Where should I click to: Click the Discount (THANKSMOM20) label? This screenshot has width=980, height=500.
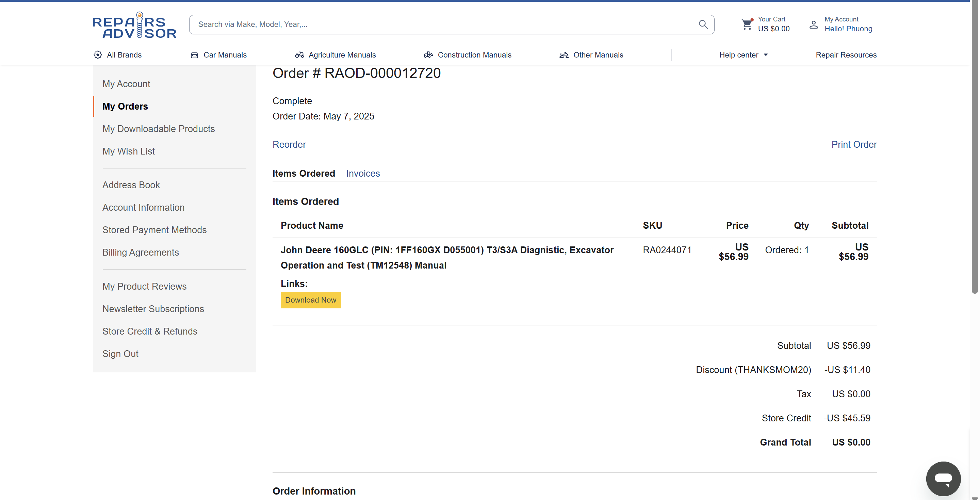click(753, 370)
